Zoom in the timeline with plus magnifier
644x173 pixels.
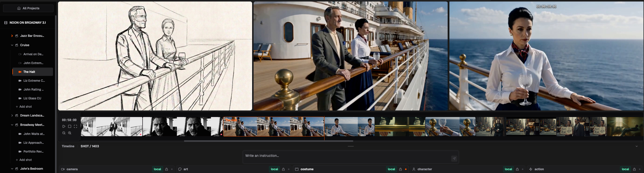[70, 133]
